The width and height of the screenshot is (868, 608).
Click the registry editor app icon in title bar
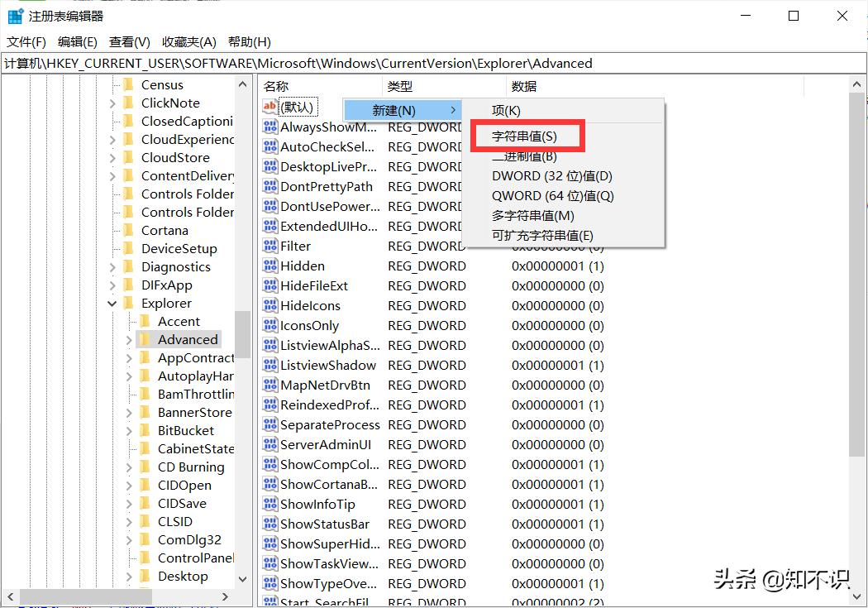[15, 16]
